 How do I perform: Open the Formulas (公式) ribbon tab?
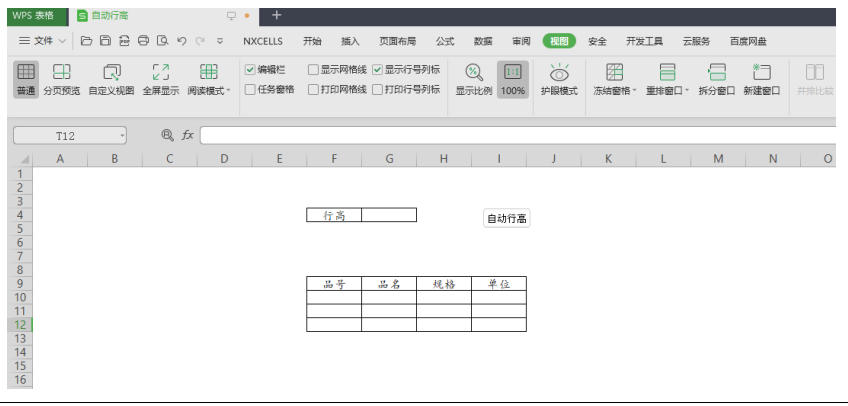[x=445, y=41]
